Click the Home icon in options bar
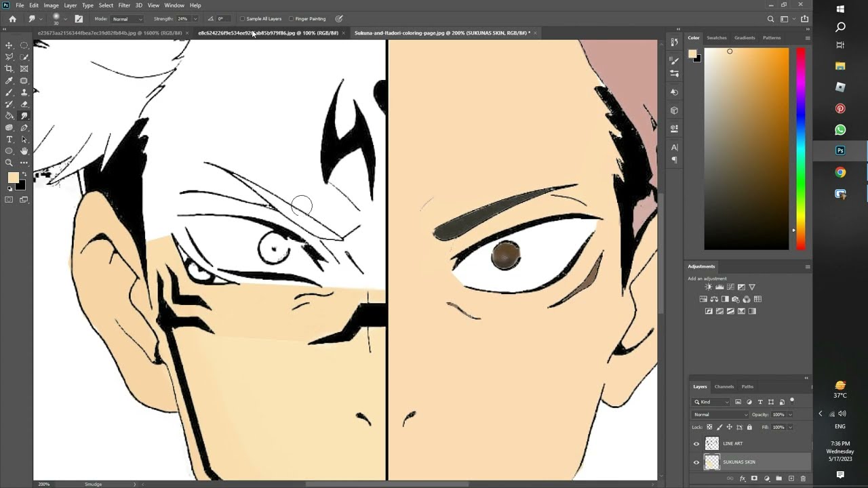The width and height of the screenshot is (868, 488). click(12, 19)
